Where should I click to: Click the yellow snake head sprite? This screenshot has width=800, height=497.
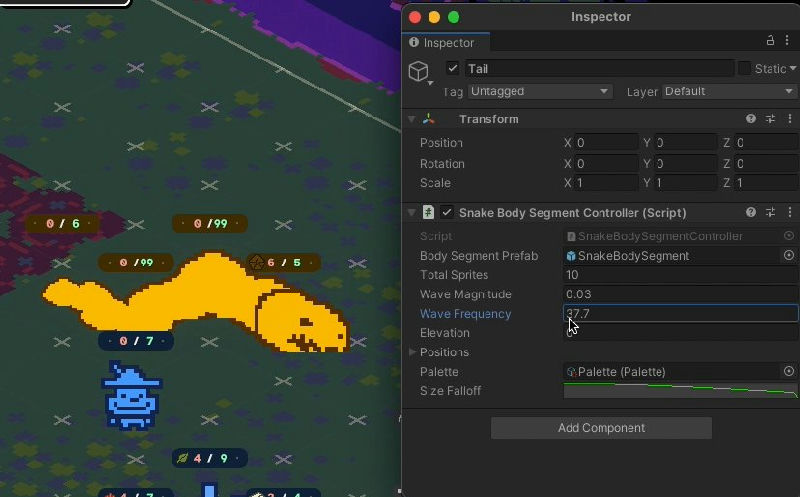click(x=302, y=322)
